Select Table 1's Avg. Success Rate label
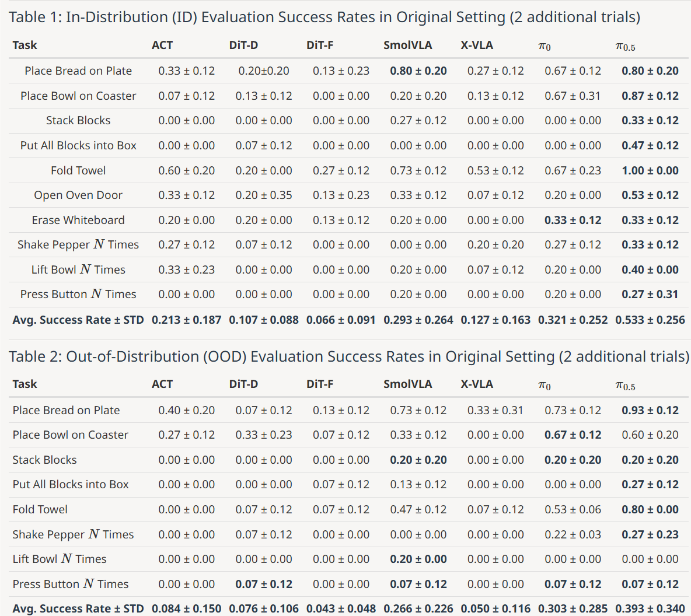Screen dimensions: 691x616 coord(78,320)
